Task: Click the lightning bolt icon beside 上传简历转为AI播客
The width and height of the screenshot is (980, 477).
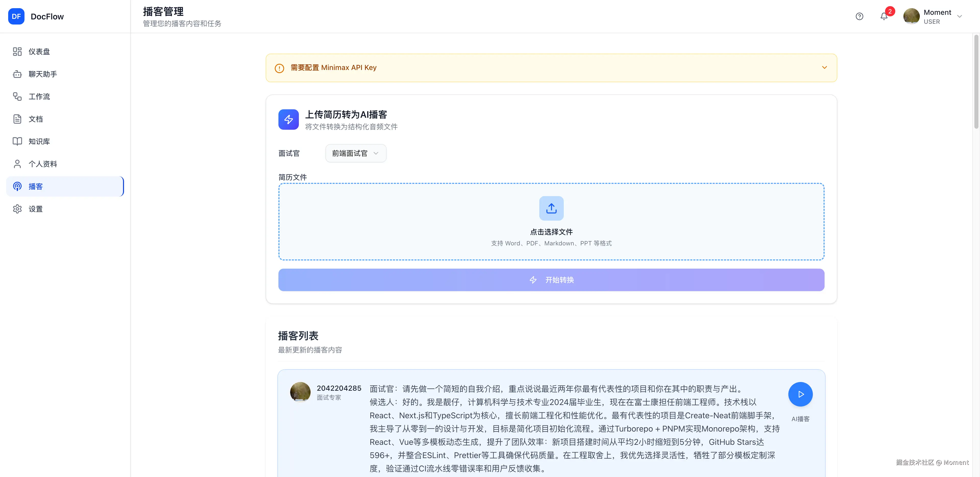Action: pos(288,120)
